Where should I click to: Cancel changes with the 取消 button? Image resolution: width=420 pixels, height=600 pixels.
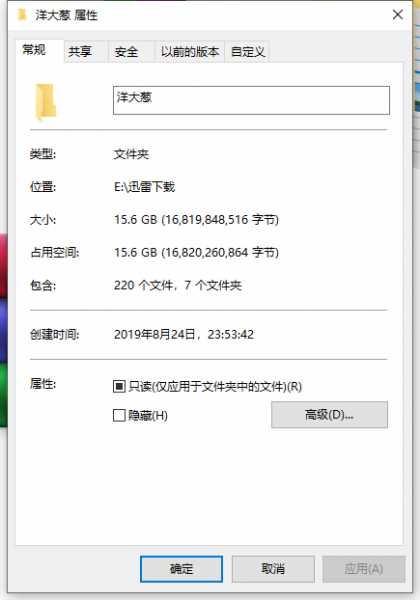click(x=273, y=569)
